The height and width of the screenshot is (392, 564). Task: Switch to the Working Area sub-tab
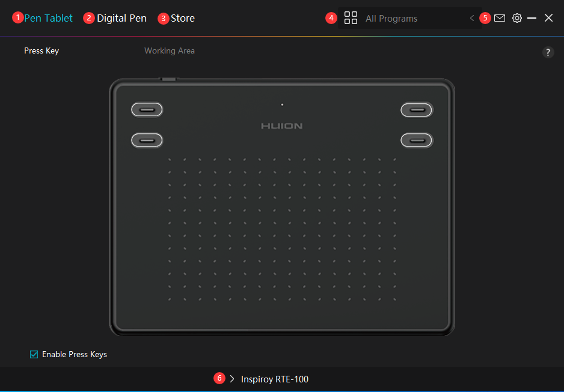(170, 51)
